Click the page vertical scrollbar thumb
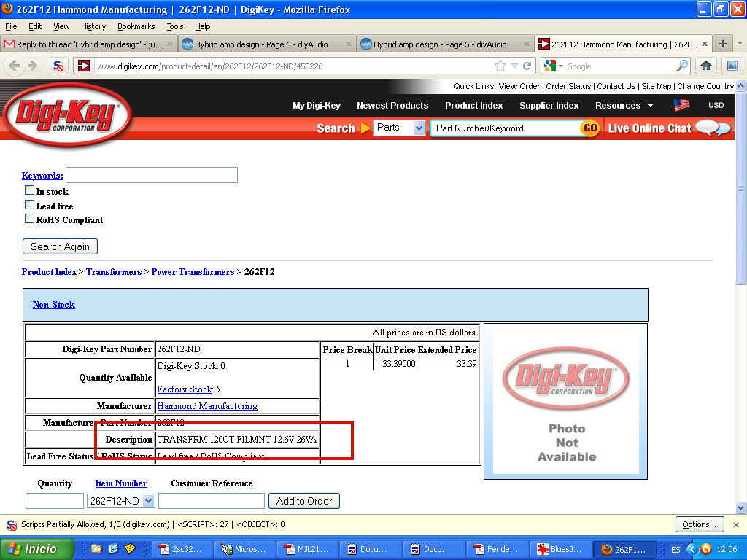This screenshot has height=560, width=747. point(740,189)
